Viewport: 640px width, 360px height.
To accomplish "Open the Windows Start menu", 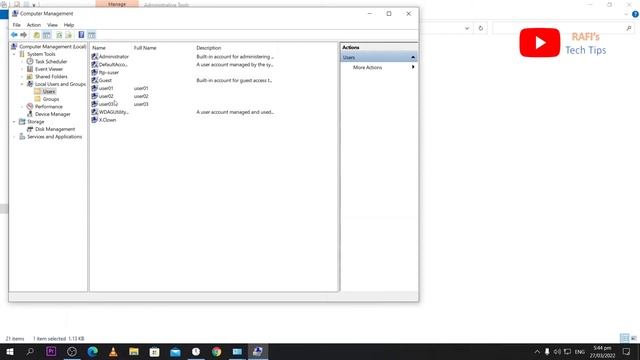I will coord(10,351).
